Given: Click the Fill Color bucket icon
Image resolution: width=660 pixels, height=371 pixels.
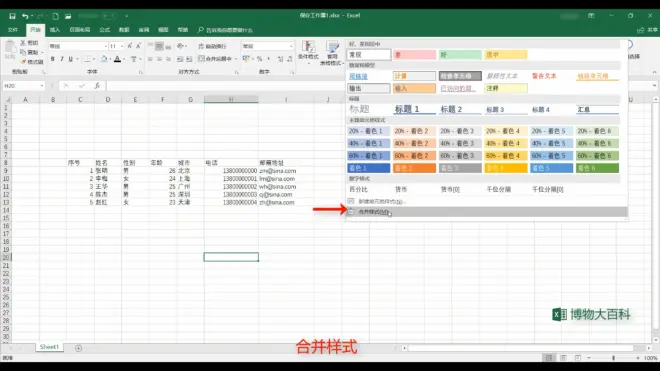Looking at the screenshot, I should pyautogui.click(x=104, y=59).
